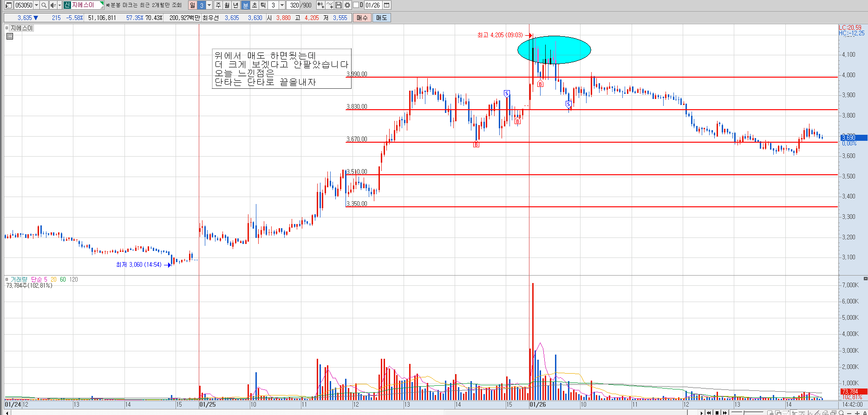
Task: Select the 분 (minute) chart period
Action: (x=246, y=5)
